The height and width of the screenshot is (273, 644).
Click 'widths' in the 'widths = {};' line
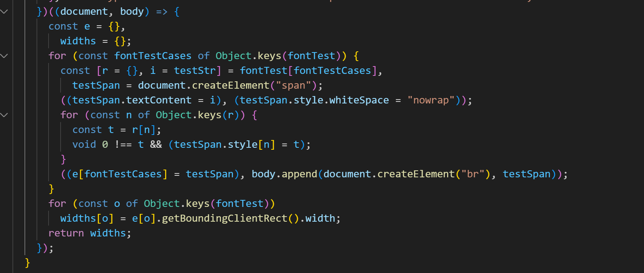(78, 41)
